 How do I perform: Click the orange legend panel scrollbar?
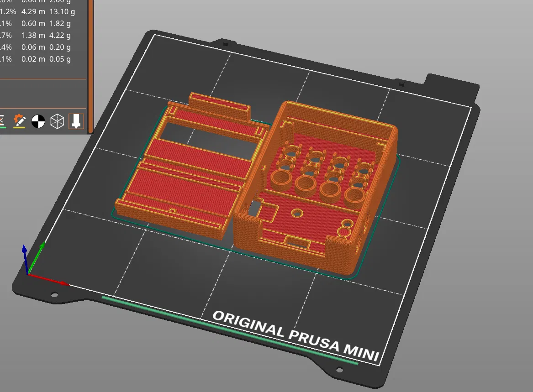90,66
